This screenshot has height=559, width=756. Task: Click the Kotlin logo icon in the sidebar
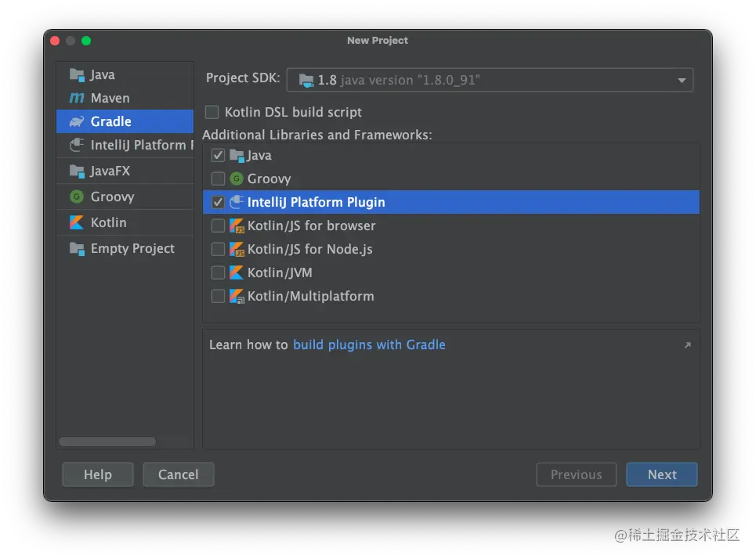coord(77,222)
